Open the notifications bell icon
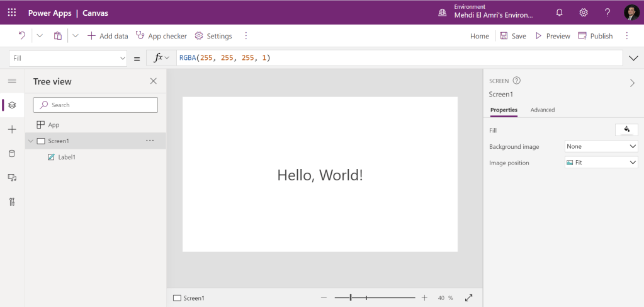The height and width of the screenshot is (307, 644). pyautogui.click(x=559, y=13)
